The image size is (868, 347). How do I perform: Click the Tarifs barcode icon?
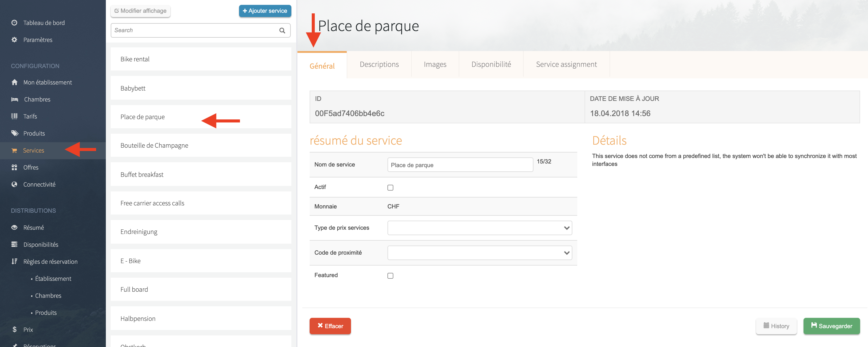pyautogui.click(x=14, y=116)
